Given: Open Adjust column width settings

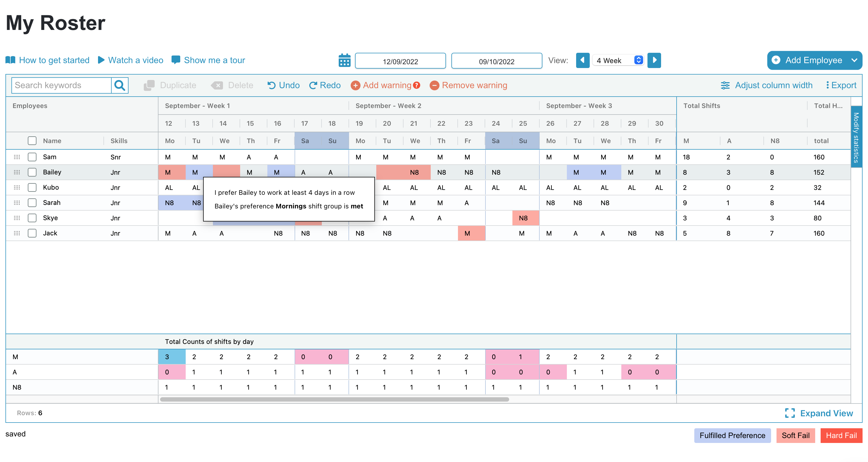Looking at the screenshot, I should point(726,85).
